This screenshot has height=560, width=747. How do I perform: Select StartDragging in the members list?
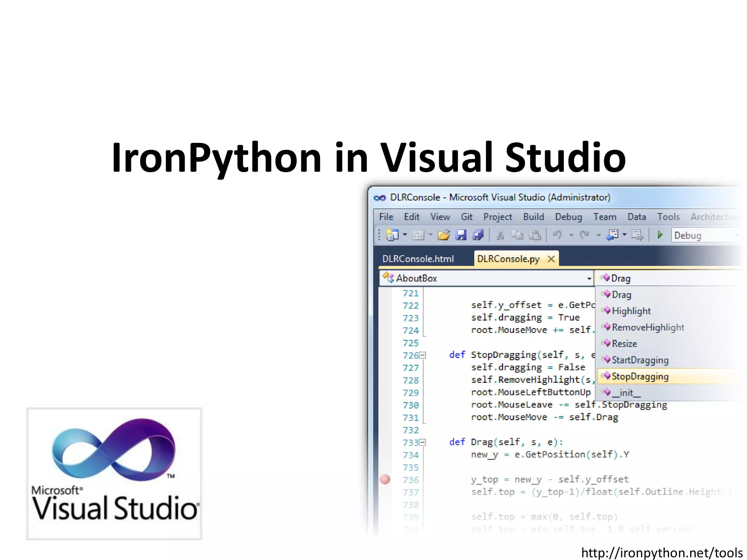(x=669, y=360)
